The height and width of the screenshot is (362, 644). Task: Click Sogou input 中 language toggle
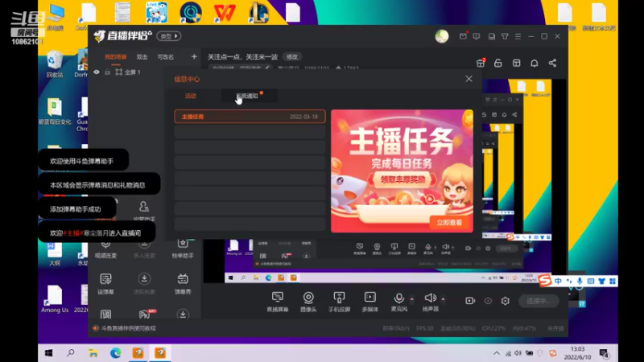click(558, 281)
